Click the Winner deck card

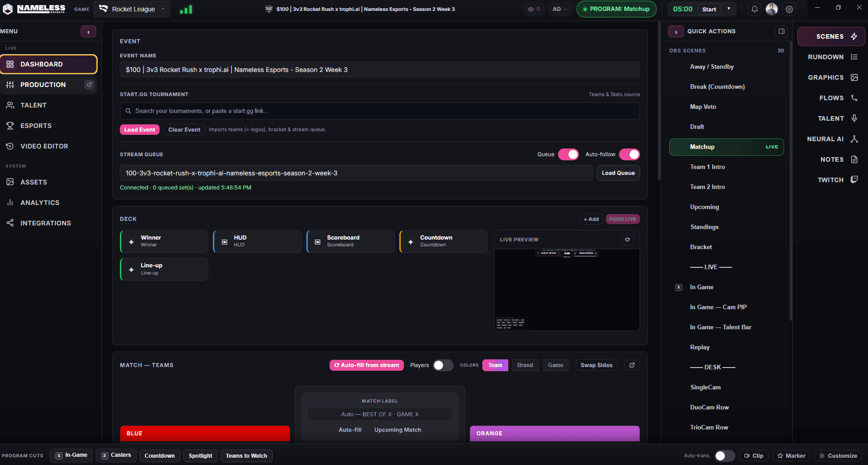point(164,241)
